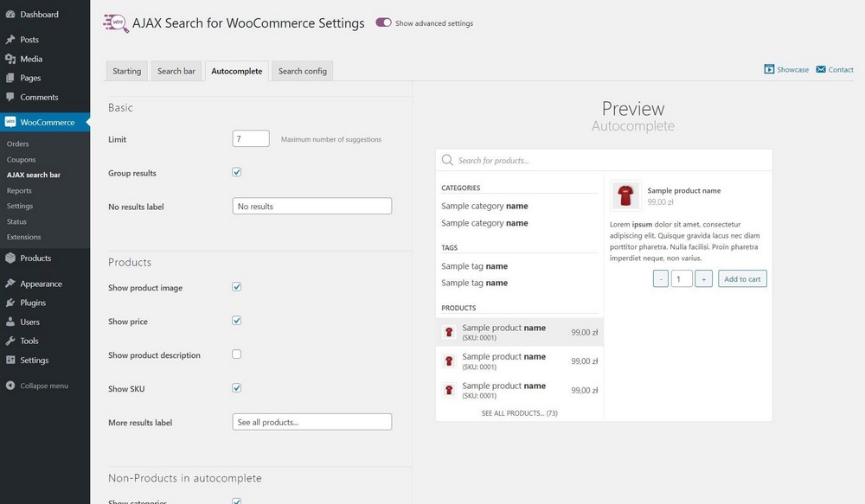Open the Starting tab
Viewport: 865px width, 504px height.
[x=127, y=71]
